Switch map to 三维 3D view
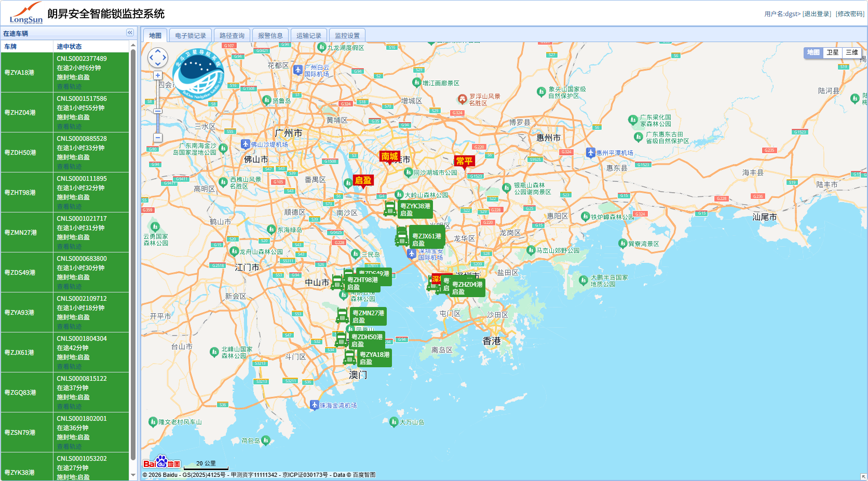The width and height of the screenshot is (868, 481). (x=851, y=52)
